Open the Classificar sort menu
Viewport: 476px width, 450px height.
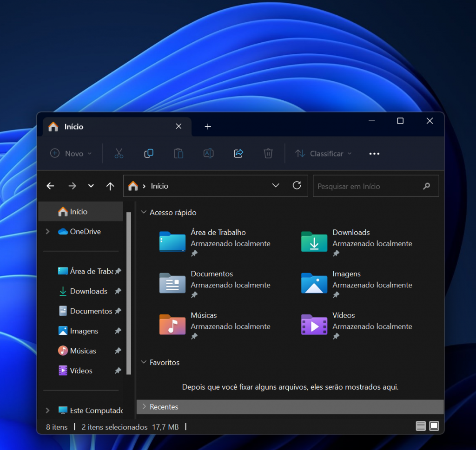(324, 153)
